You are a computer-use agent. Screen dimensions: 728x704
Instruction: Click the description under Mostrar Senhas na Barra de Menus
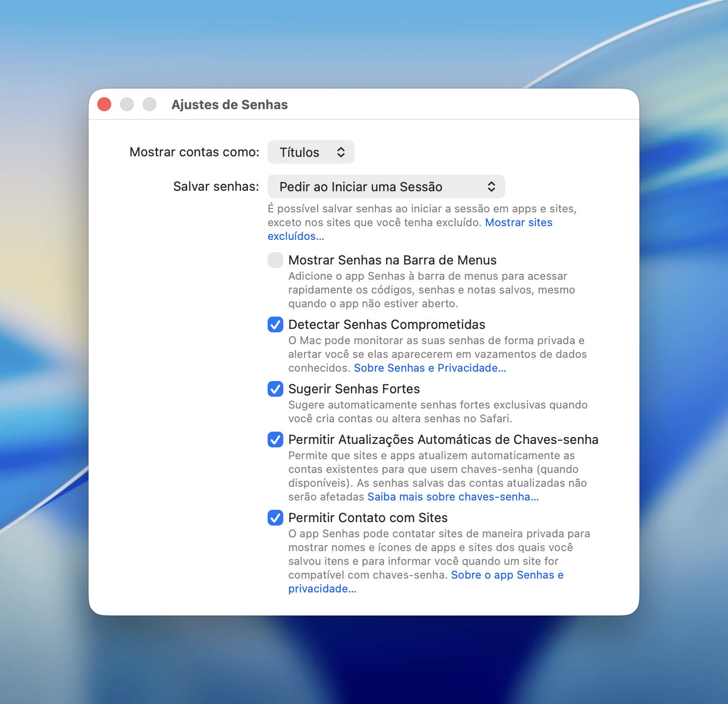(x=431, y=290)
